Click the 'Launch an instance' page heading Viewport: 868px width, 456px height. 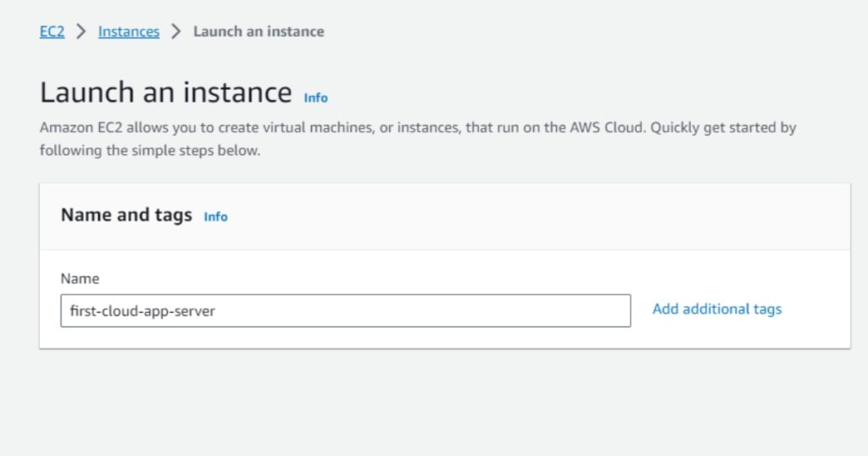165,92
